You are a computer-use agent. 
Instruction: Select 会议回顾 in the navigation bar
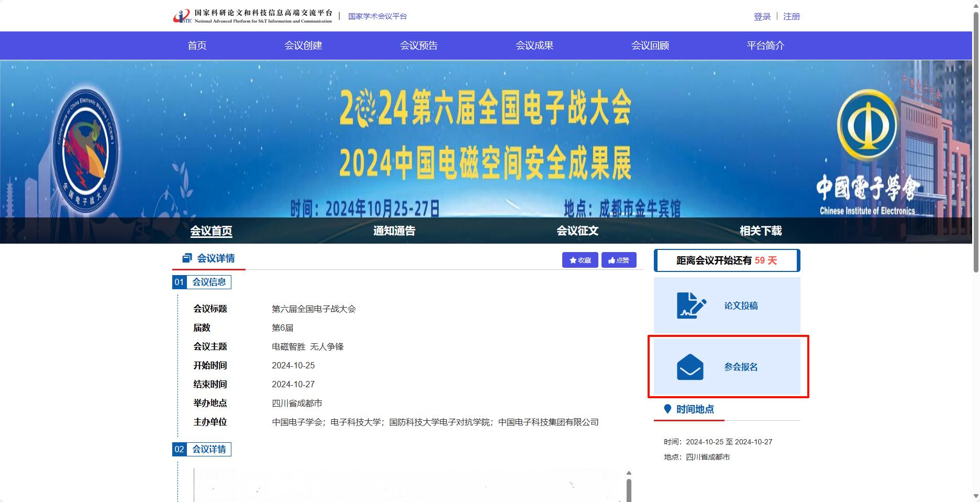650,46
